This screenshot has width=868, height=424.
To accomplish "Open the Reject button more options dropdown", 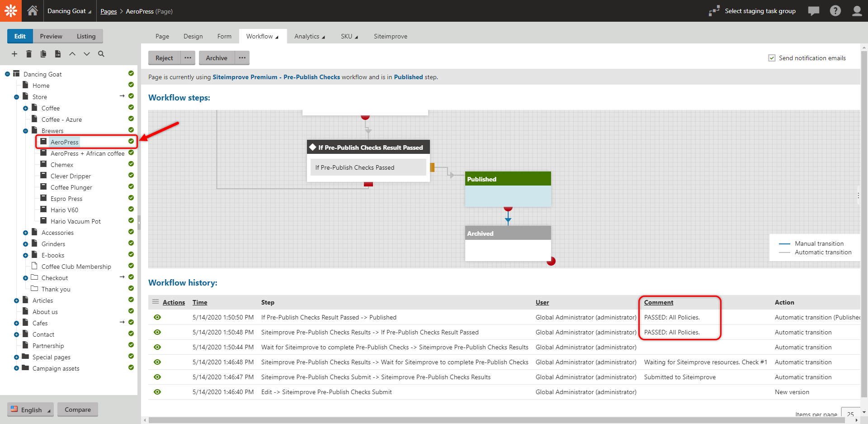I will pos(188,58).
